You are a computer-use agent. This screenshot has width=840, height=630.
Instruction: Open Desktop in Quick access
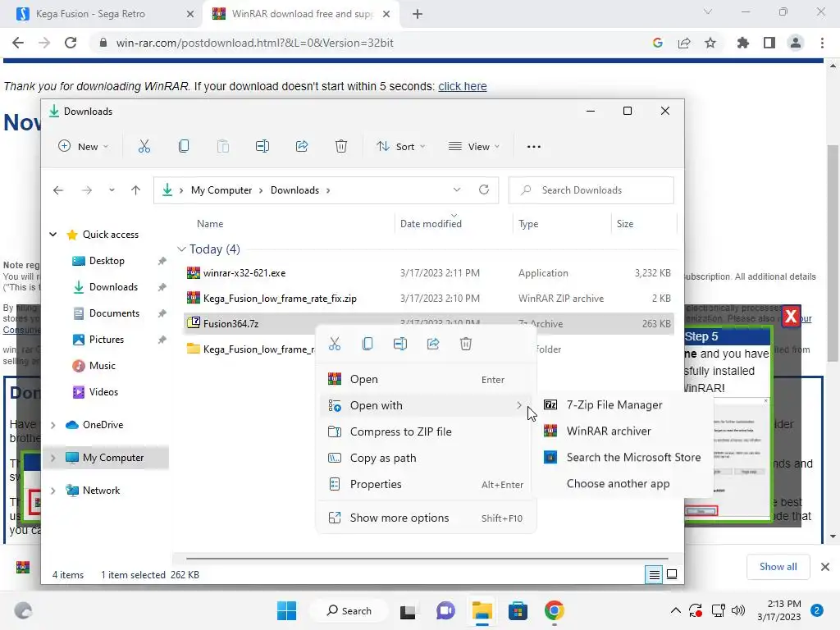click(x=107, y=261)
